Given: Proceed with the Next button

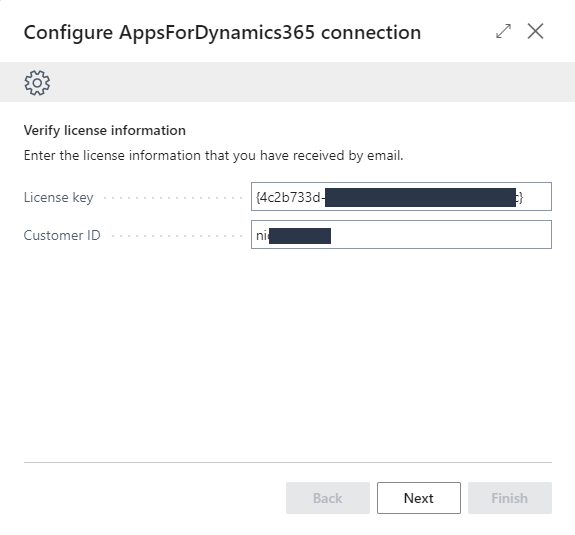Looking at the screenshot, I should point(419,498).
